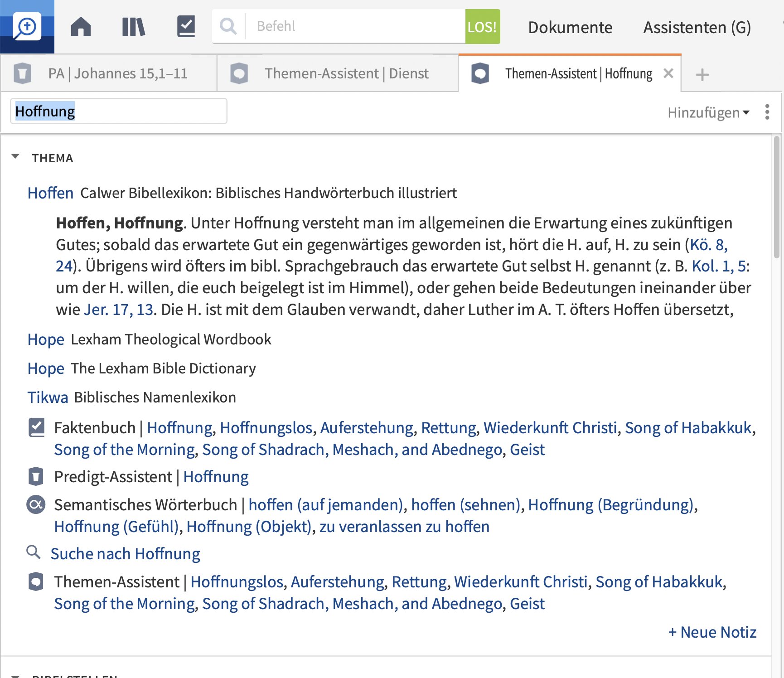
Task: Add a new tab with plus icon
Action: [702, 74]
